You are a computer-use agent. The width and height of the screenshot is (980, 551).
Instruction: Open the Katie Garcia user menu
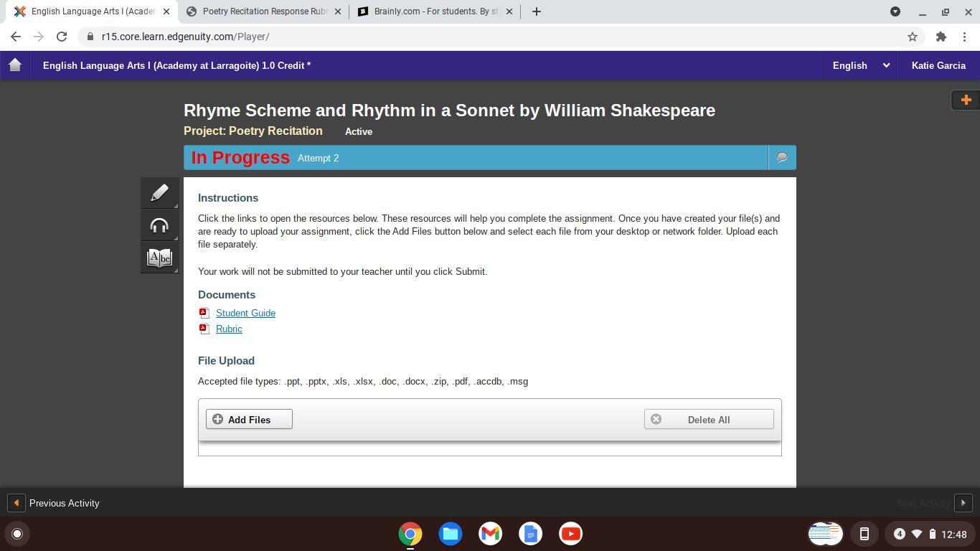point(938,65)
